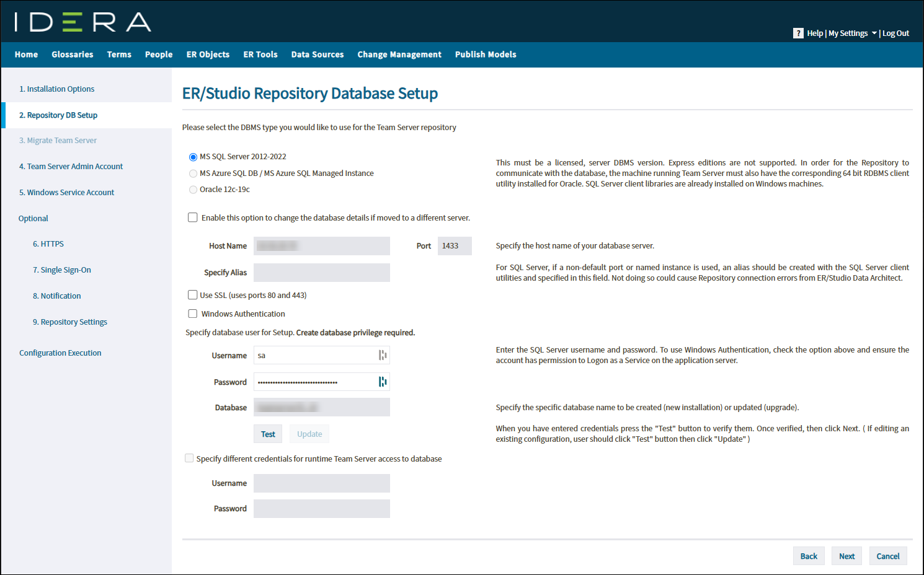
Task: Open the Terms menu
Action: 119,55
